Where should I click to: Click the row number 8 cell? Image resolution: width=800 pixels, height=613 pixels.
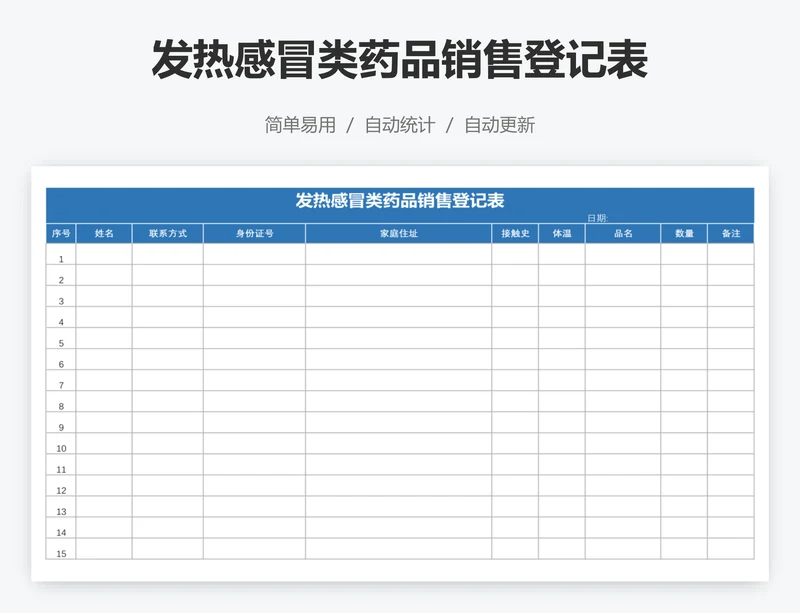[61, 401]
